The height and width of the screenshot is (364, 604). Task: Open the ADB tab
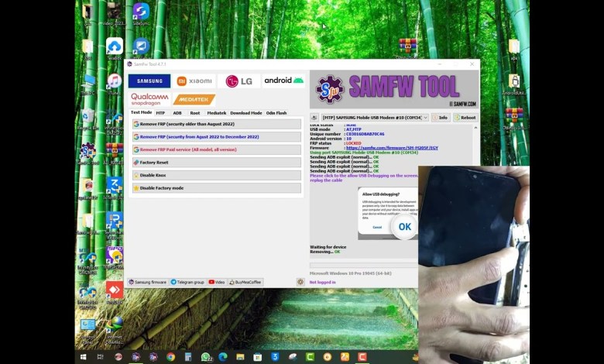point(177,113)
